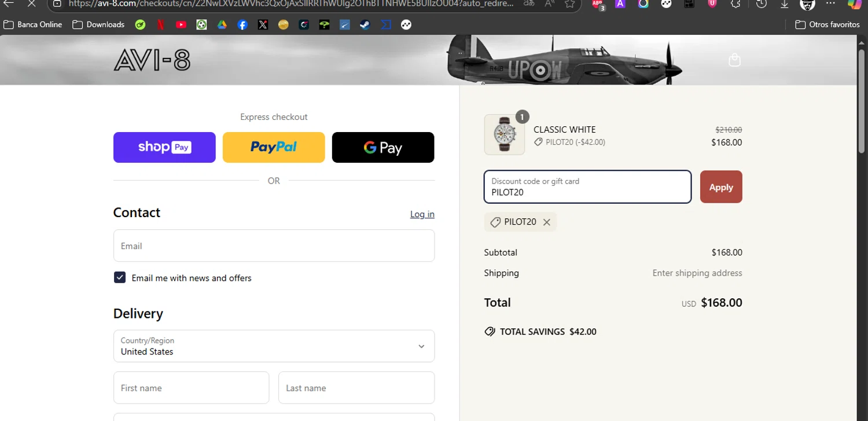Screen dimensions: 868x421
Task: Open the Copilot sidebar icon
Action: pyautogui.click(x=854, y=3)
